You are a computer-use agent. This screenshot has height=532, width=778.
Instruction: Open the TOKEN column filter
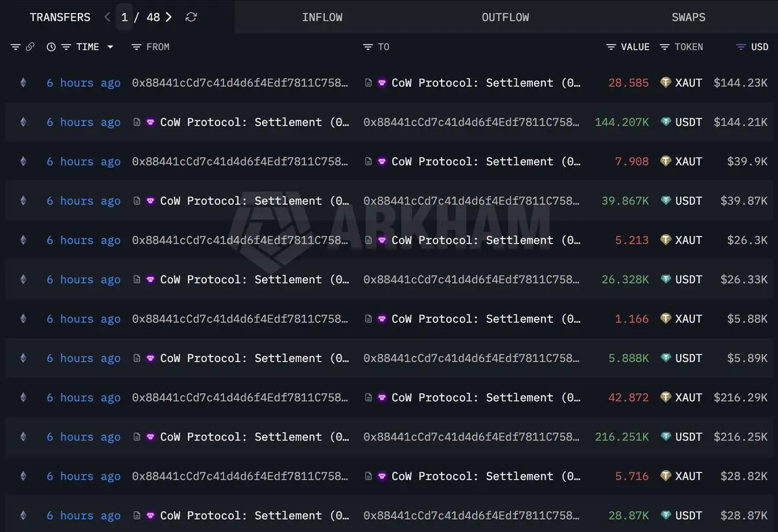click(x=665, y=47)
